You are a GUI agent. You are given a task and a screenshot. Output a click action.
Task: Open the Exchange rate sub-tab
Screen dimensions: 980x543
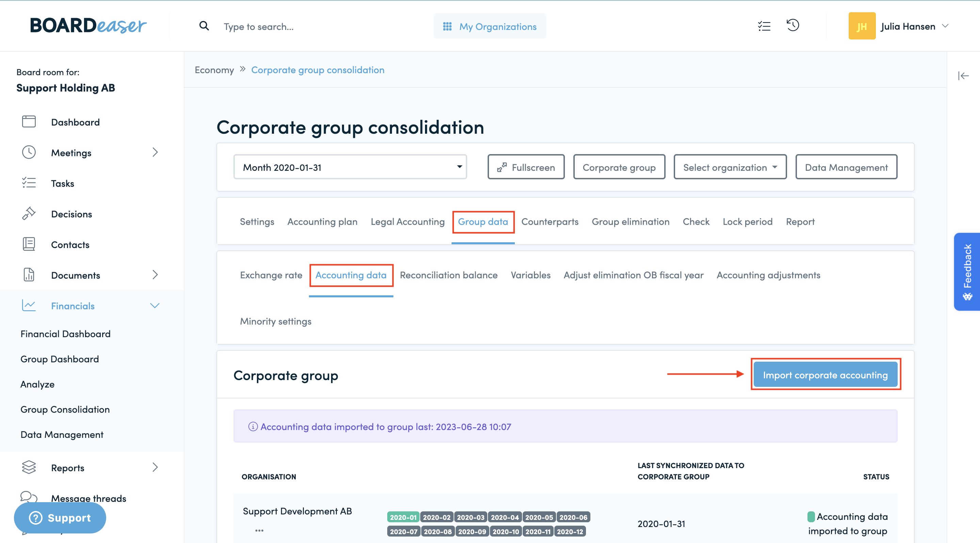tap(271, 275)
